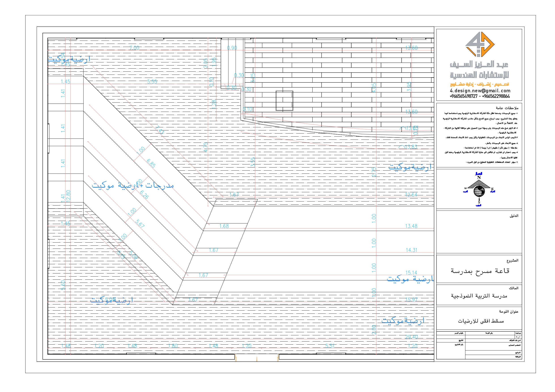This screenshot has height=392, width=555.
Task: Click the المالك label
Action: 513,288
